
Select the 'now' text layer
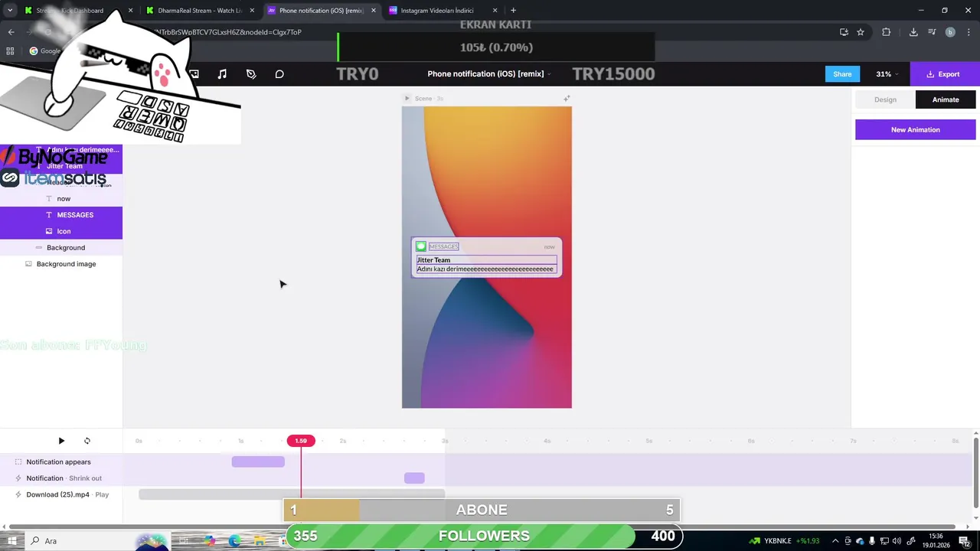tap(61, 199)
